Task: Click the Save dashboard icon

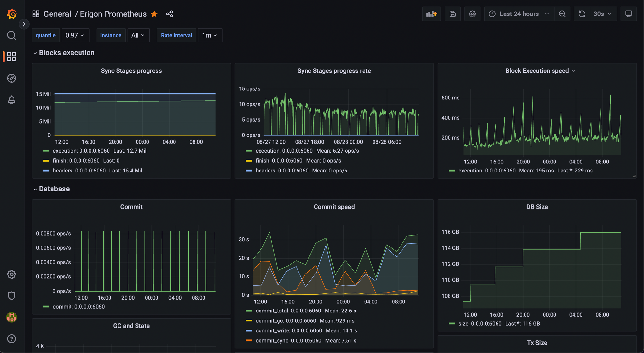Action: click(452, 14)
